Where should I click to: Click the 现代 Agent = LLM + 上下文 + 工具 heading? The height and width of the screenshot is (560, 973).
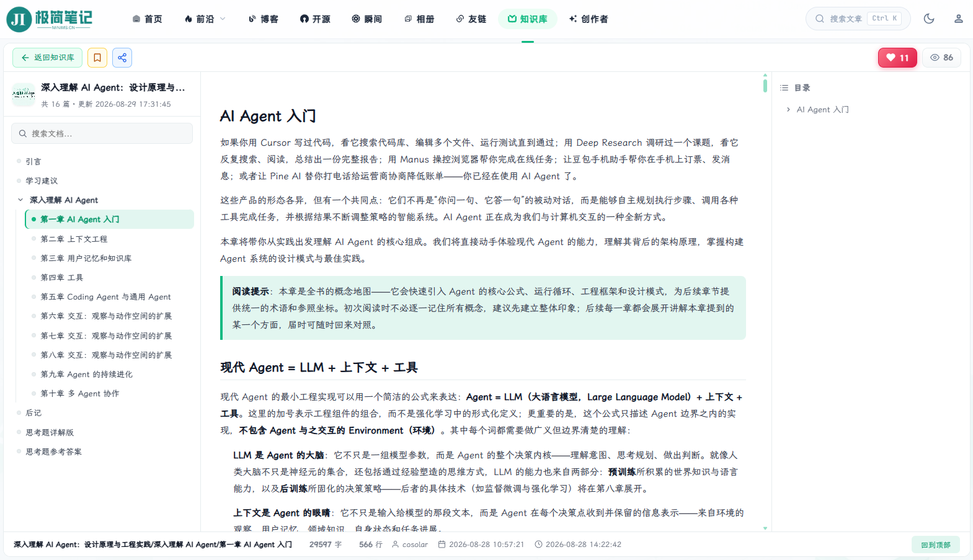tap(319, 367)
